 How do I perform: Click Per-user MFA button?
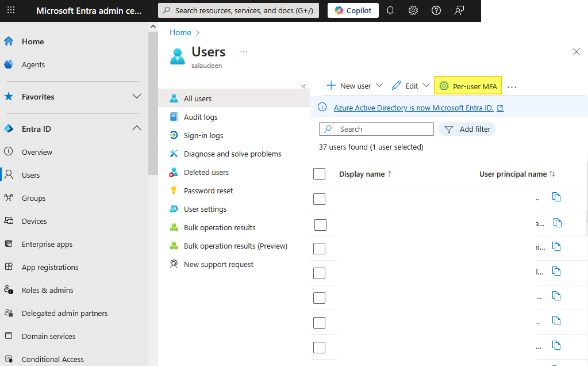point(468,86)
